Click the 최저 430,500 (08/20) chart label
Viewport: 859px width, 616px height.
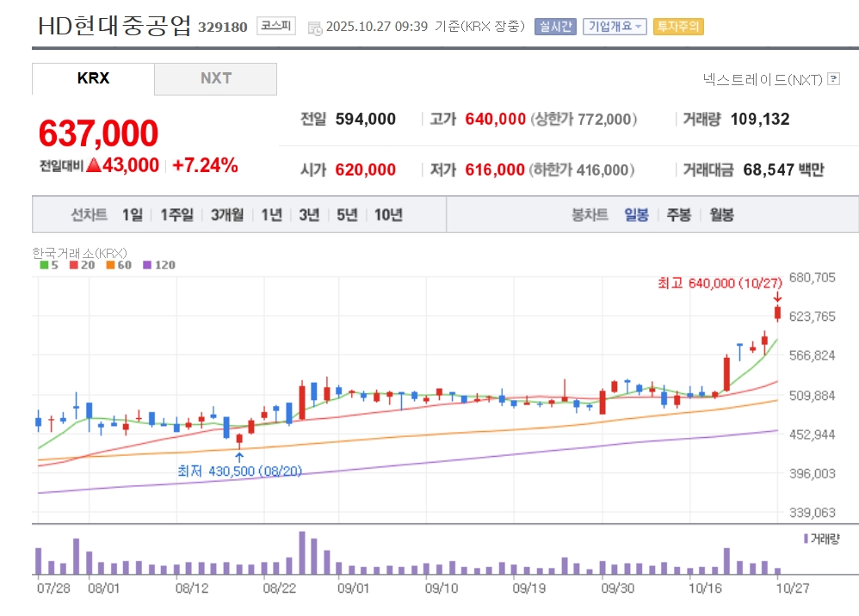pyautogui.click(x=239, y=471)
